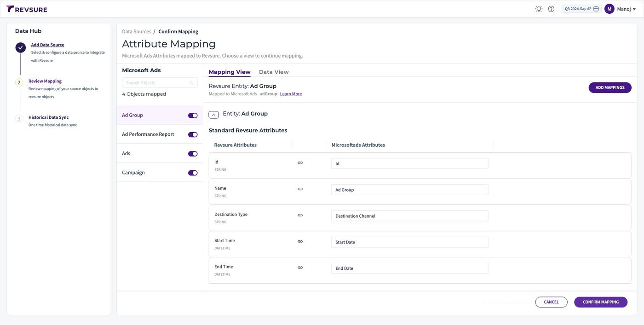Click the completed checkmark step icon
Viewport: 644px width, 325px height.
(x=20, y=47)
